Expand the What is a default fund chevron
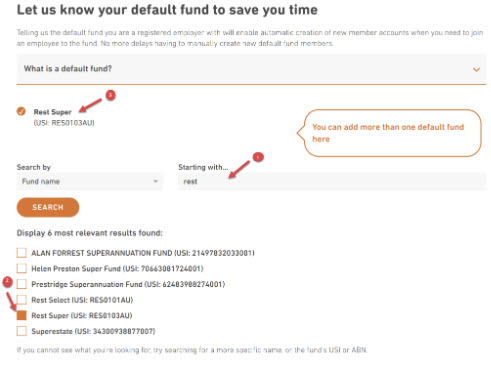The width and height of the screenshot is (491, 365). [476, 69]
